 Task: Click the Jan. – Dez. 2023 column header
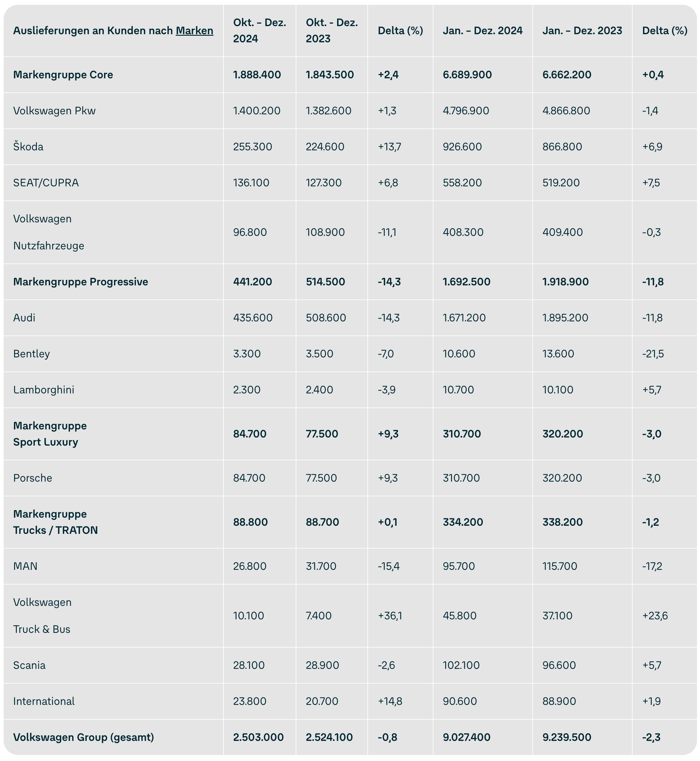point(582,31)
